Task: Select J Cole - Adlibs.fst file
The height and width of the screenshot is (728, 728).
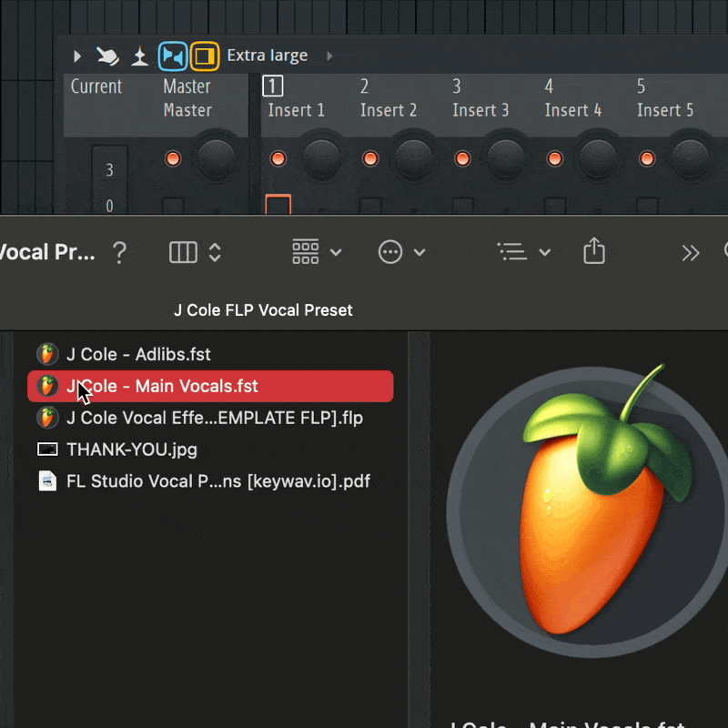Action: coord(137,354)
